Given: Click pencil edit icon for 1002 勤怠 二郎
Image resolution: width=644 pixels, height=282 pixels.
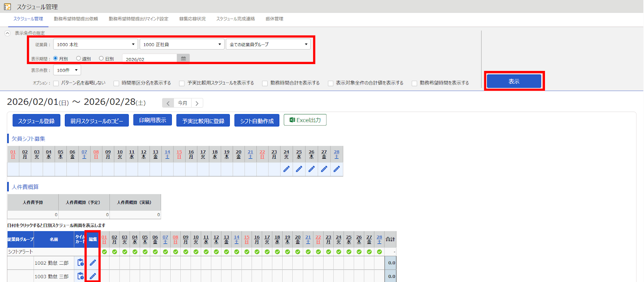Looking at the screenshot, I should point(93,263).
